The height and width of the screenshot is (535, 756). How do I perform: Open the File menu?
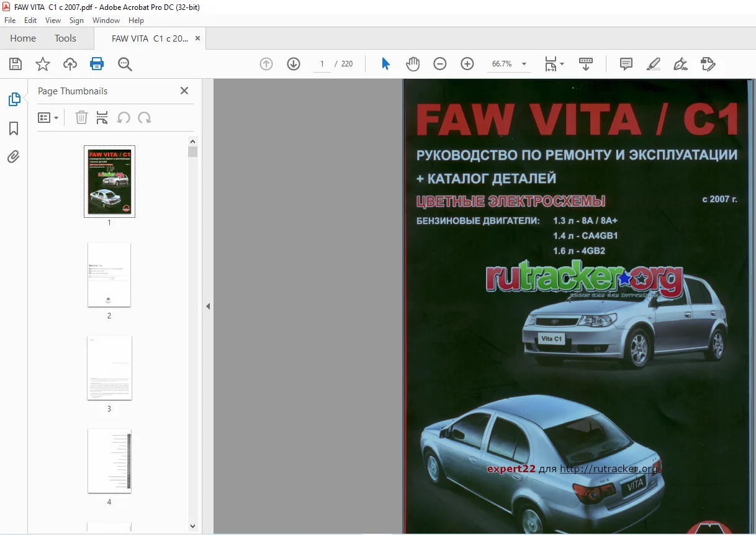(10, 20)
